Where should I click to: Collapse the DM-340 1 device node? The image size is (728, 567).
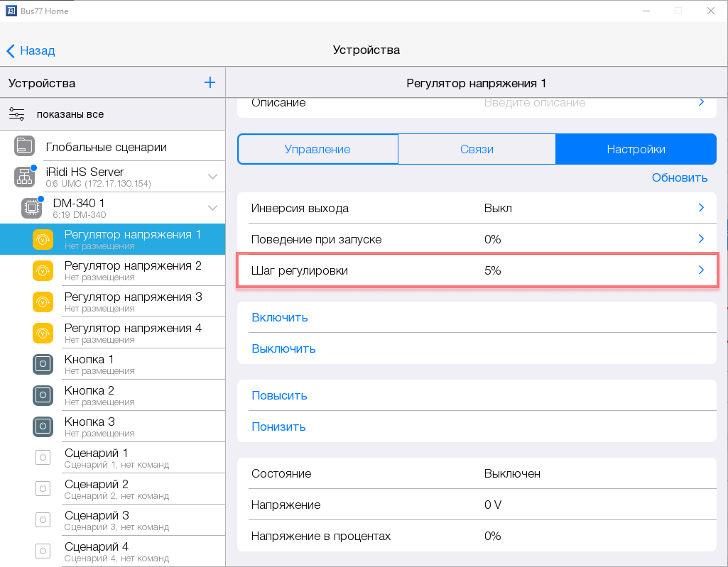[212, 208]
